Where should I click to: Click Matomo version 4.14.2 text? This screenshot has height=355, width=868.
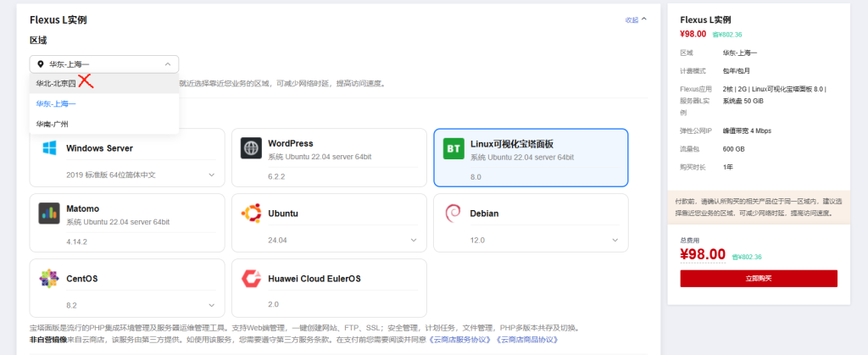click(76, 242)
